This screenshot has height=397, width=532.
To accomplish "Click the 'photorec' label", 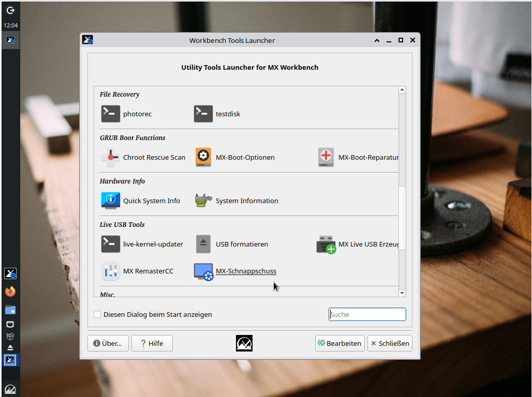I will [138, 114].
